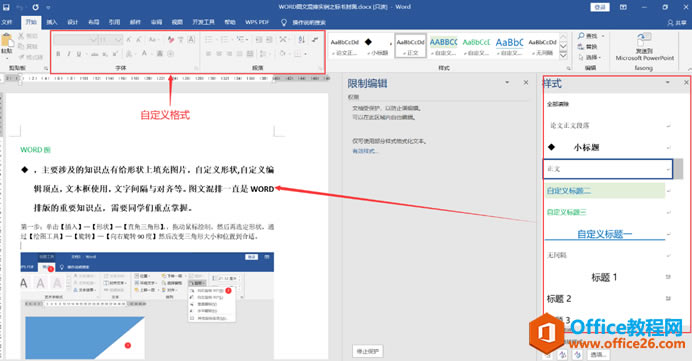This screenshot has width=692, height=361.
Task: Open the Find (查找) dropdown arrow
Action: tap(603, 36)
